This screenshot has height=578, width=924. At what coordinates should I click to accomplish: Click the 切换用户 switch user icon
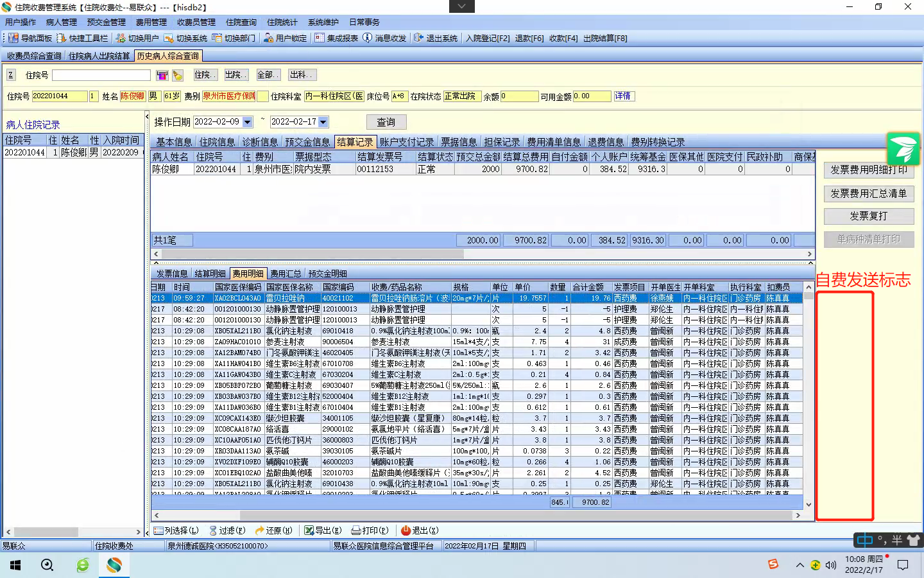tap(121, 39)
